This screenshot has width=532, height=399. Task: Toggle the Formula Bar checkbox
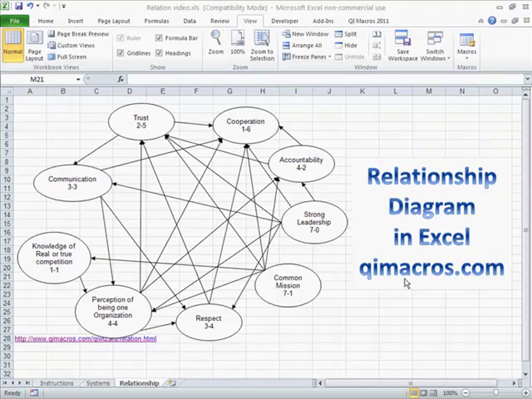point(159,38)
